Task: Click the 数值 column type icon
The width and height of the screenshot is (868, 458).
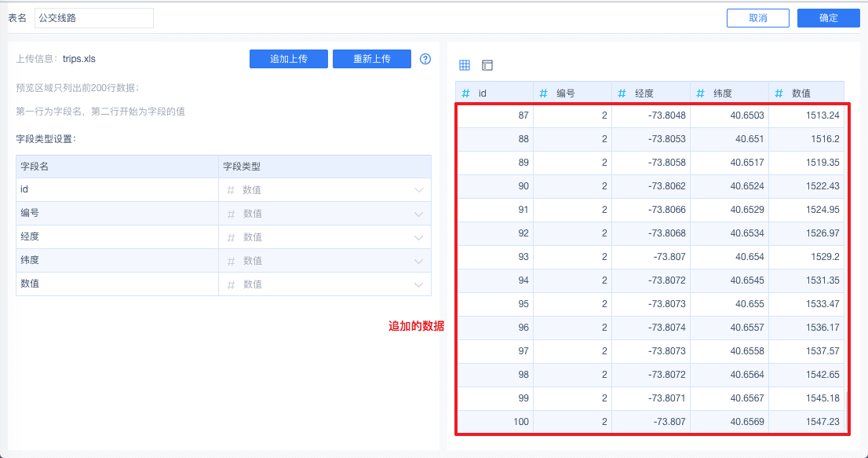Action: click(x=779, y=93)
